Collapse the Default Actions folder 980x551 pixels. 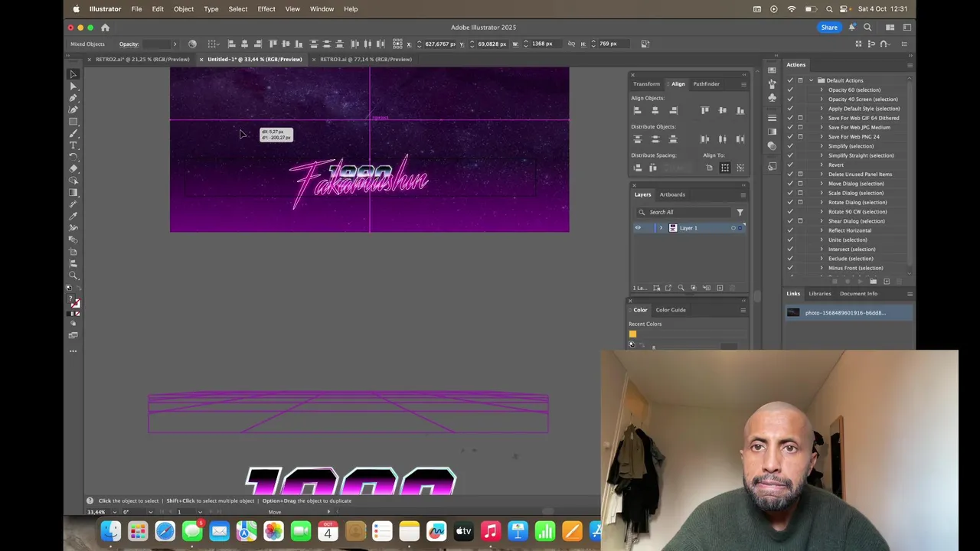pos(811,80)
